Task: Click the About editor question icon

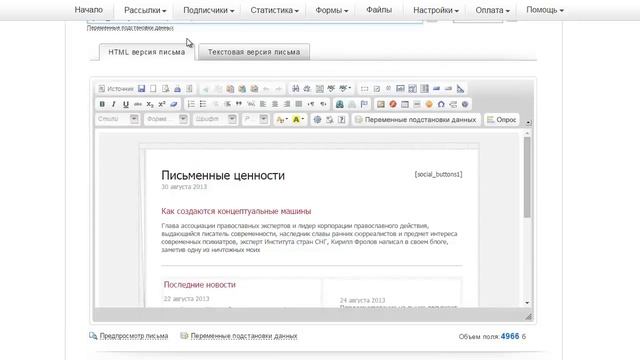Action: [x=342, y=120]
